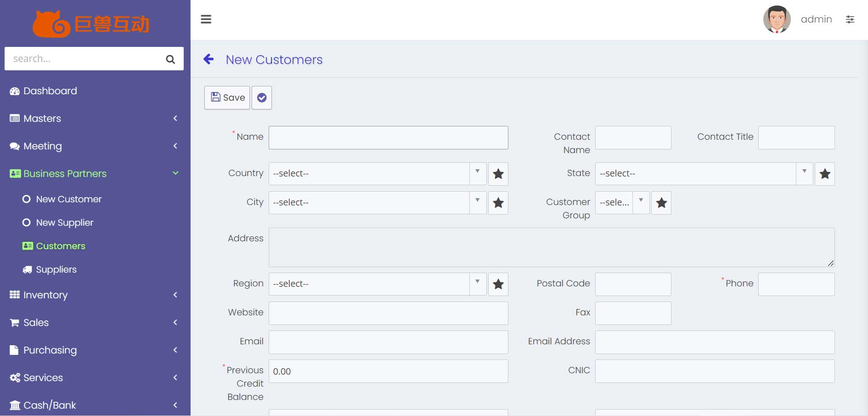868x416 pixels.
Task: Expand the Inventory menu
Action: pyautogui.click(x=95, y=295)
